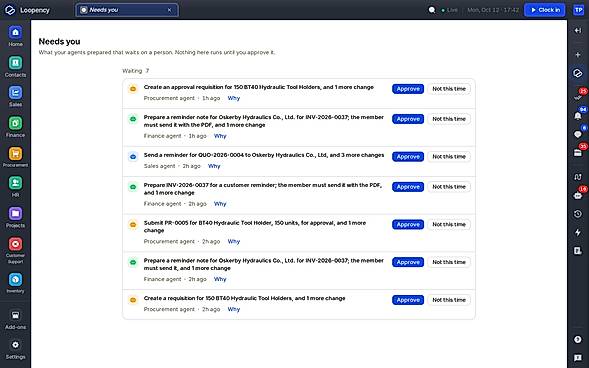Open Settings gear in sidebar
This screenshot has height=368, width=589.
click(15, 345)
